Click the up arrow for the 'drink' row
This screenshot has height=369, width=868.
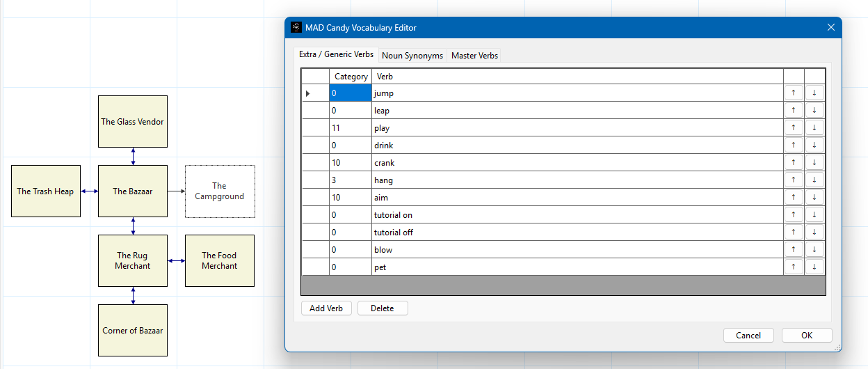(x=794, y=146)
